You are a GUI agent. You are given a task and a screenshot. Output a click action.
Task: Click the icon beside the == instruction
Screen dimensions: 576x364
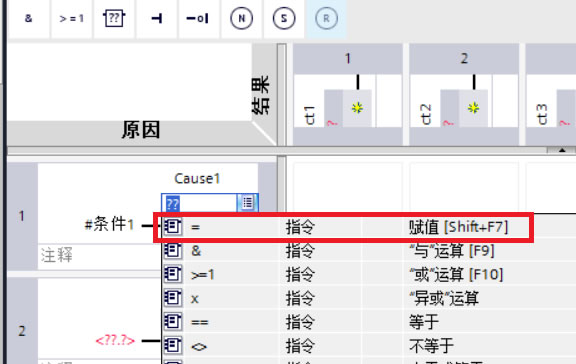(173, 322)
